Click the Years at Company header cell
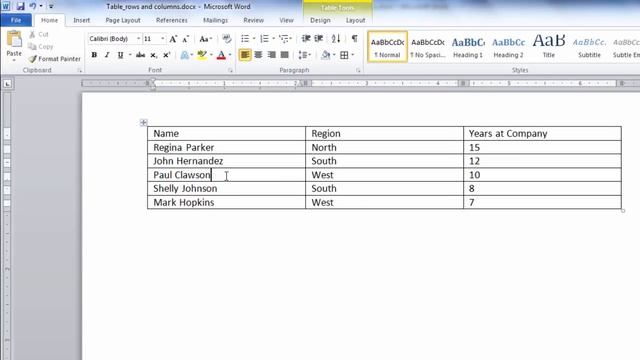 (x=542, y=133)
